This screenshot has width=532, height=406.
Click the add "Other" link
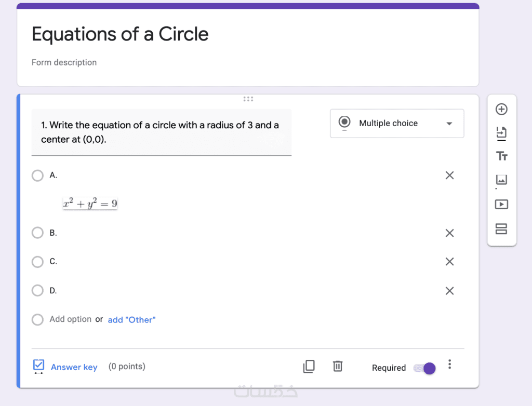[131, 320]
